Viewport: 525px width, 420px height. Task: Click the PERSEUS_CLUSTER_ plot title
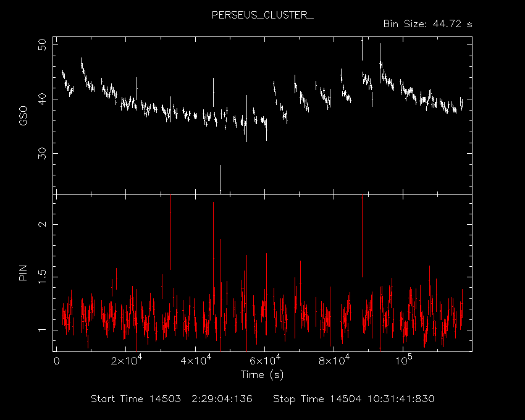click(262, 15)
